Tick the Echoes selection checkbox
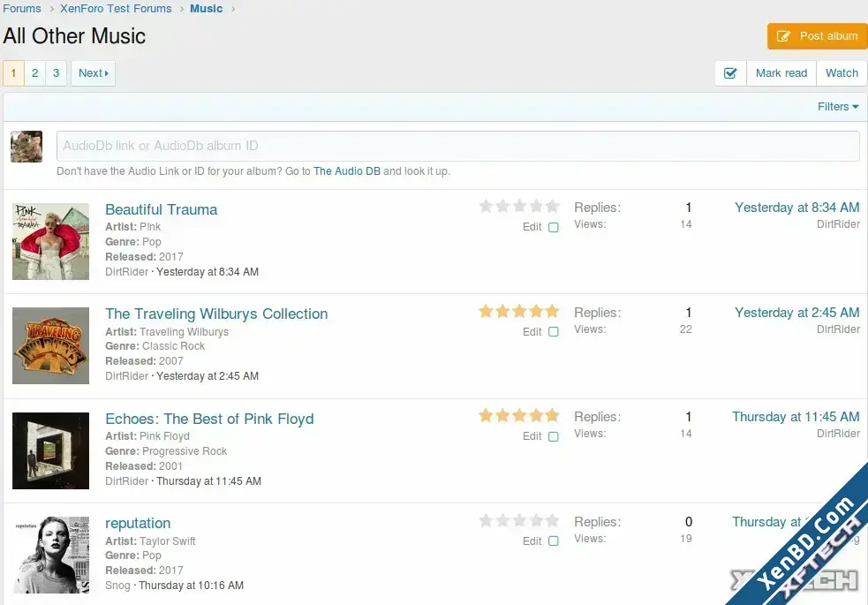The height and width of the screenshot is (605, 868). click(x=553, y=436)
